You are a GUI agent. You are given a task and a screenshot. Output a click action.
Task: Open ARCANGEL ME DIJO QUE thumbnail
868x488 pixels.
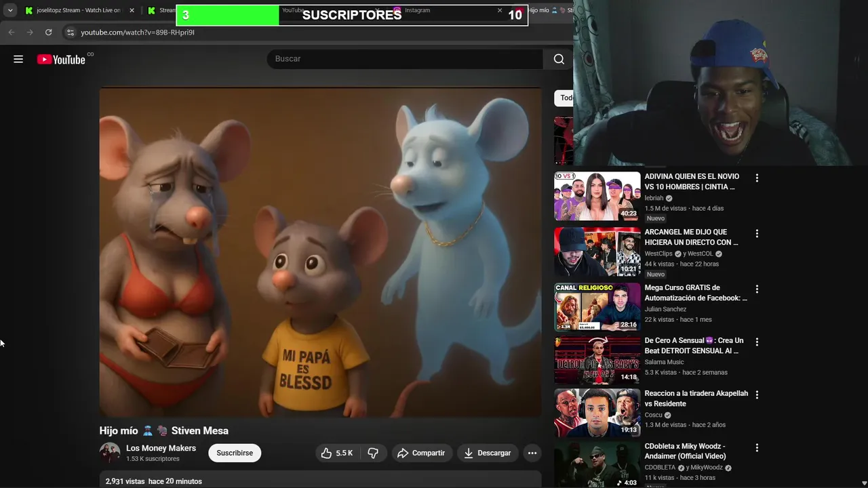[x=597, y=251]
